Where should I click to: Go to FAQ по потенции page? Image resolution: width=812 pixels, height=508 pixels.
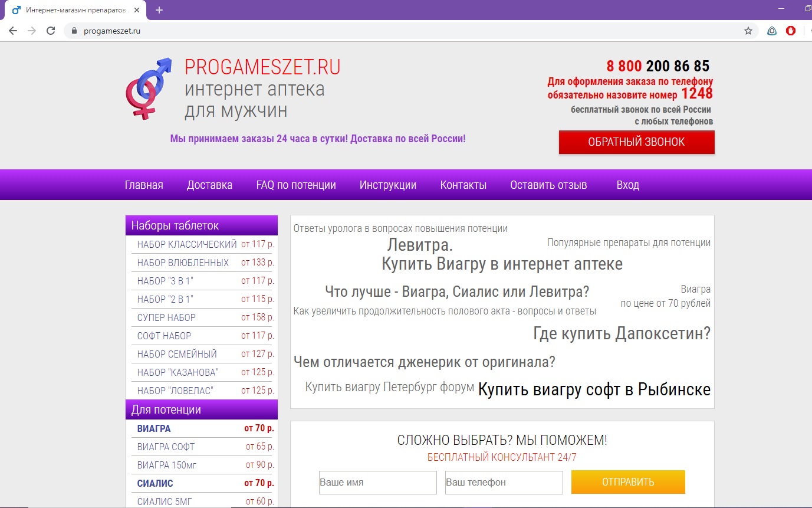point(296,185)
